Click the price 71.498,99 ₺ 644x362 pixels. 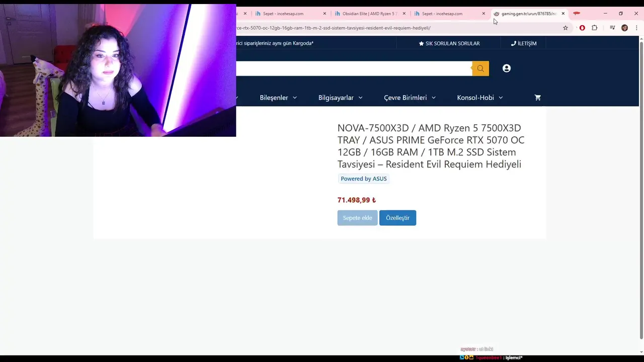357,200
